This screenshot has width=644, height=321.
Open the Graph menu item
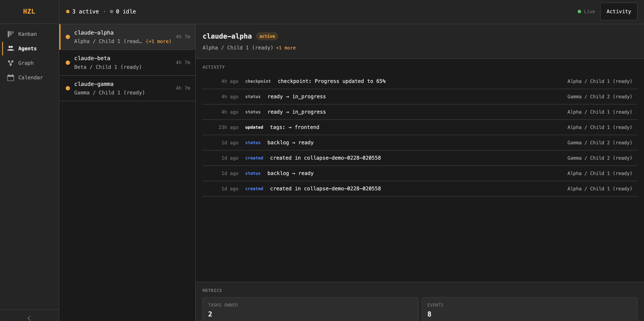26,63
